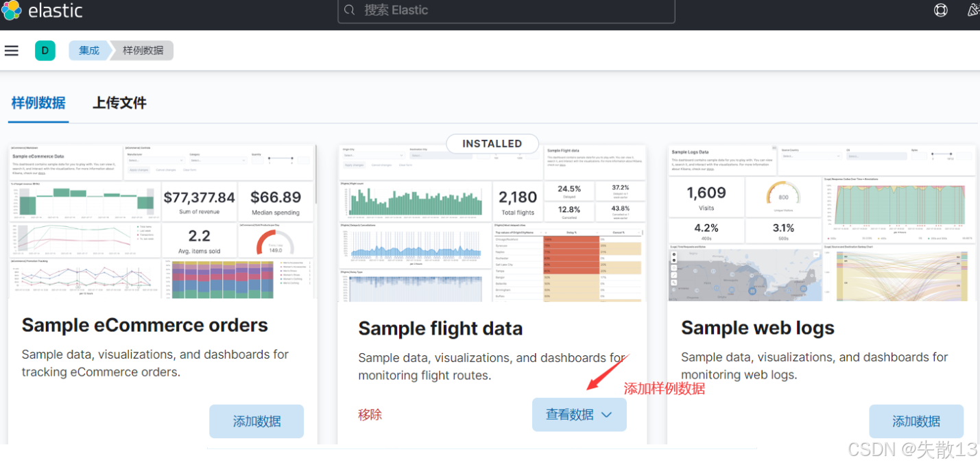Open the help lifebuoy icon
Image resolution: width=980 pixels, height=467 pixels.
941,10
